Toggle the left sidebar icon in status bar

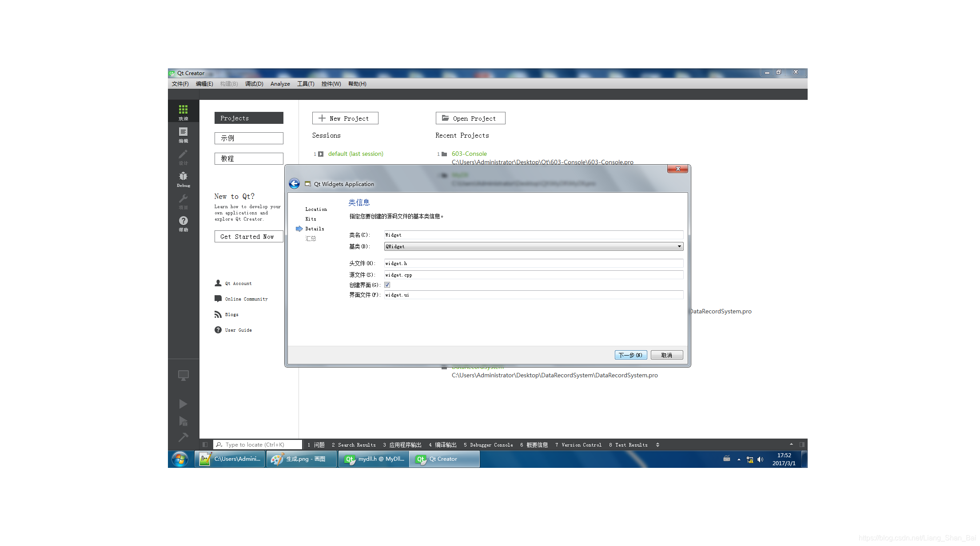[x=205, y=444]
